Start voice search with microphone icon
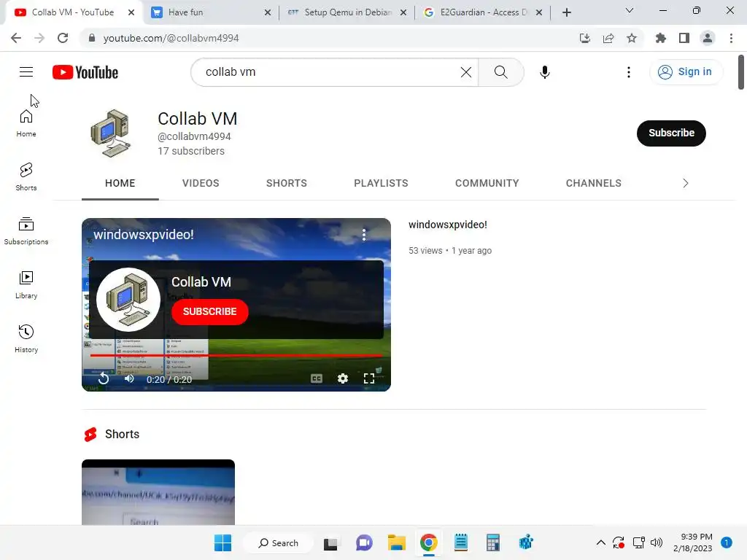Viewport: 747px width, 560px height. (x=544, y=72)
